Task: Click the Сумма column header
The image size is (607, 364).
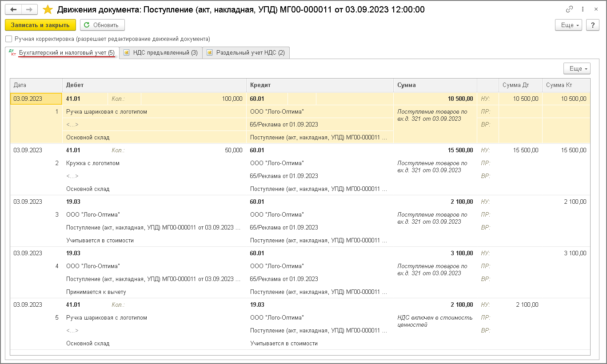Action: 435,85
